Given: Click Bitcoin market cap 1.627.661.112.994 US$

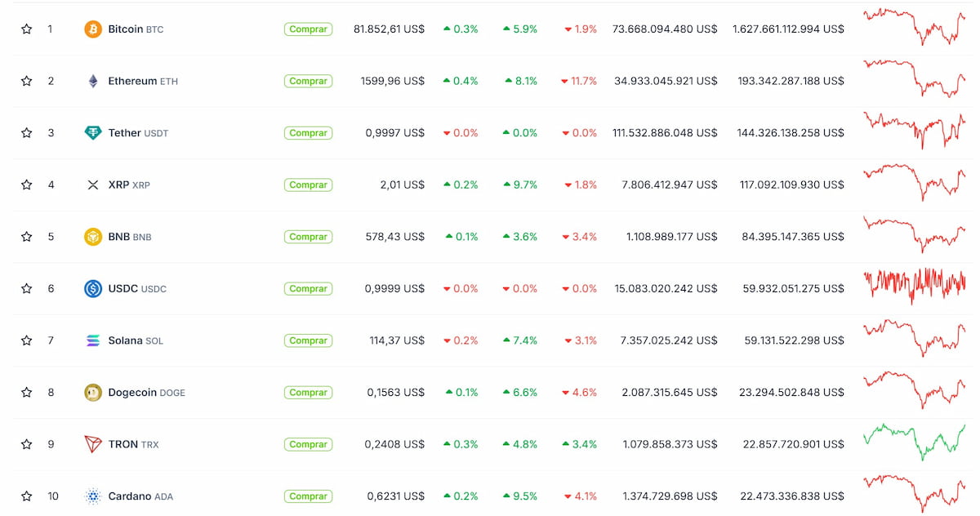Looking at the screenshot, I should coord(788,29).
